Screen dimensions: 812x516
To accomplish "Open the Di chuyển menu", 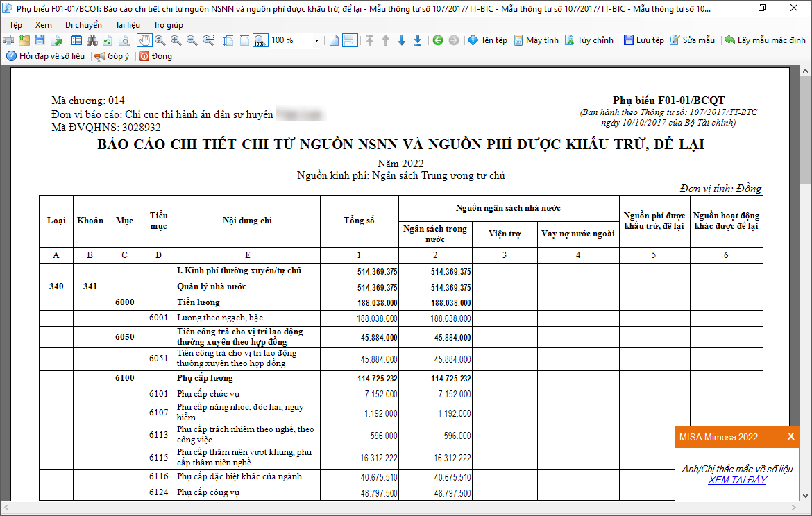I will tap(83, 25).
